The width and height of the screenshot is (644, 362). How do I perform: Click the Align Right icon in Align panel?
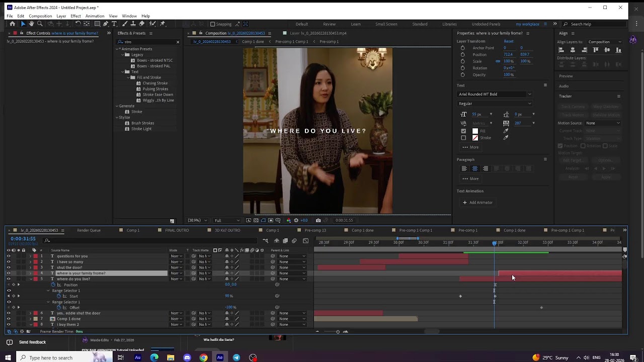(584, 50)
